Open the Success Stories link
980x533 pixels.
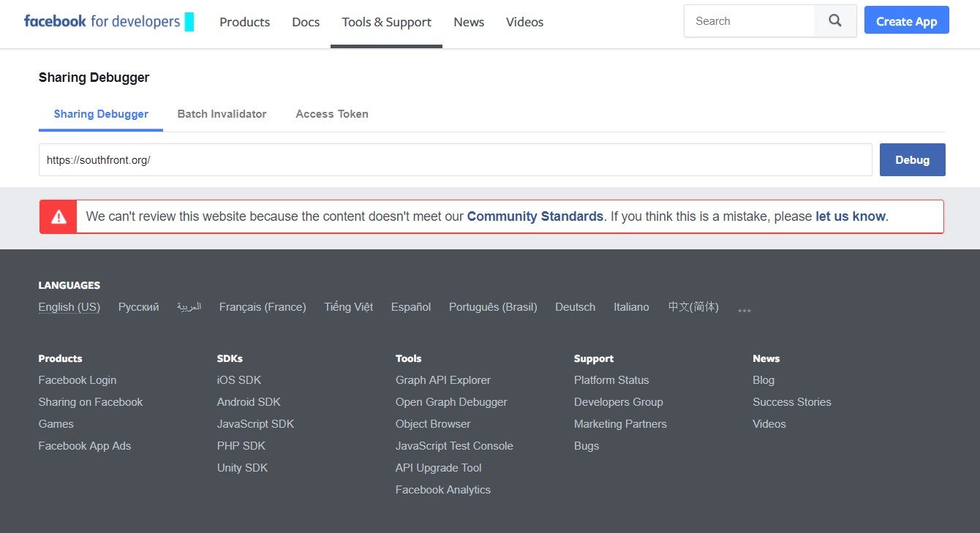point(792,402)
